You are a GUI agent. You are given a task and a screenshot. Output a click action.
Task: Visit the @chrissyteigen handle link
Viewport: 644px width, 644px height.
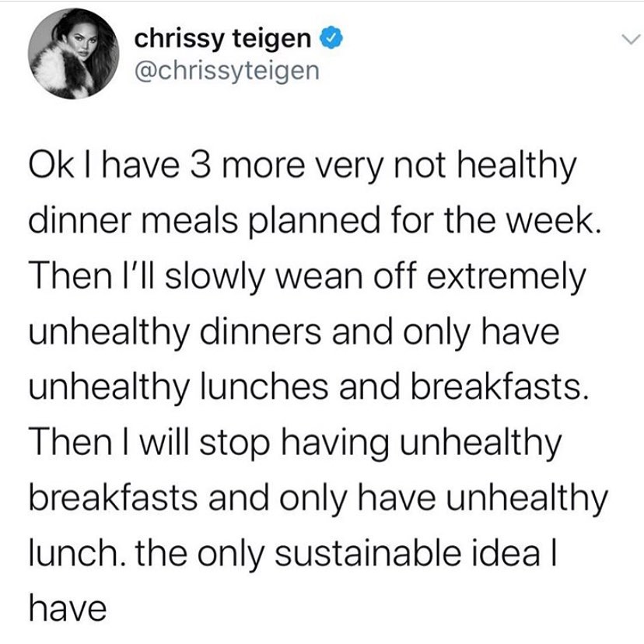click(226, 70)
